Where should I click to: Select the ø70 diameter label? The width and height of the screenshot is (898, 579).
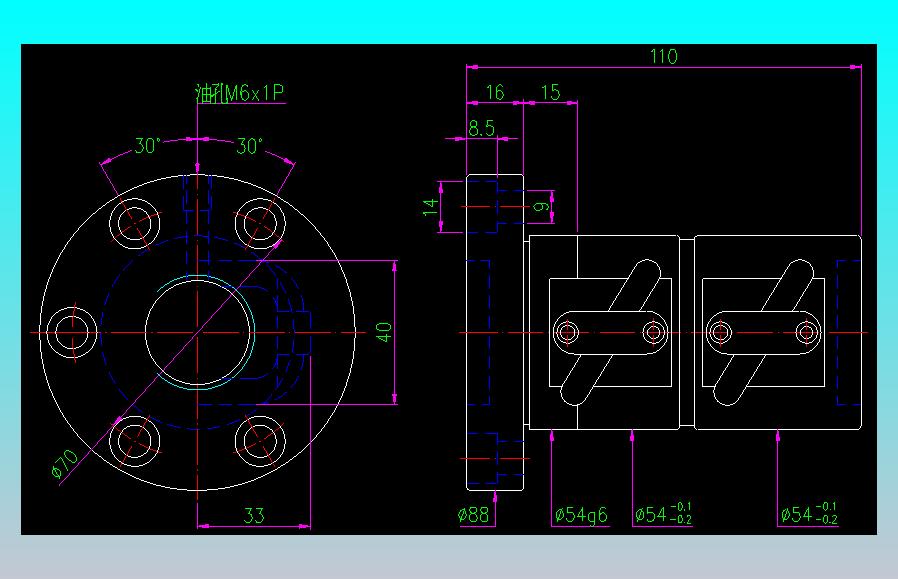coord(64,463)
